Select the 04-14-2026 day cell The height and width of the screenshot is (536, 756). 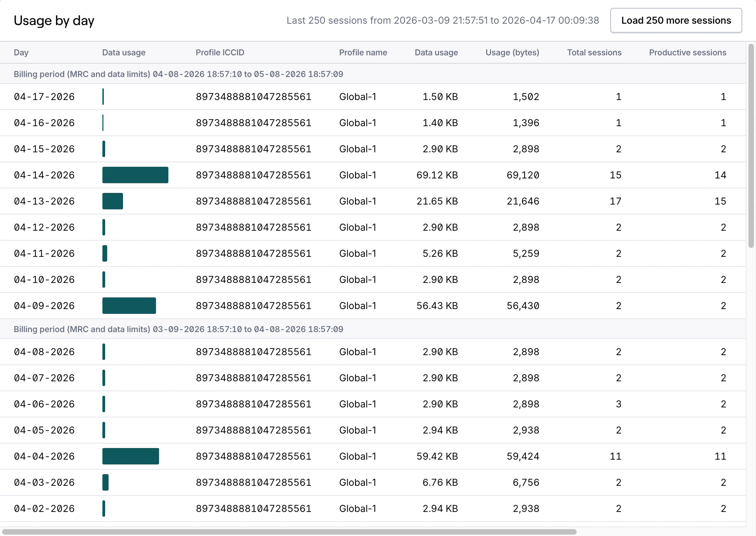point(44,175)
